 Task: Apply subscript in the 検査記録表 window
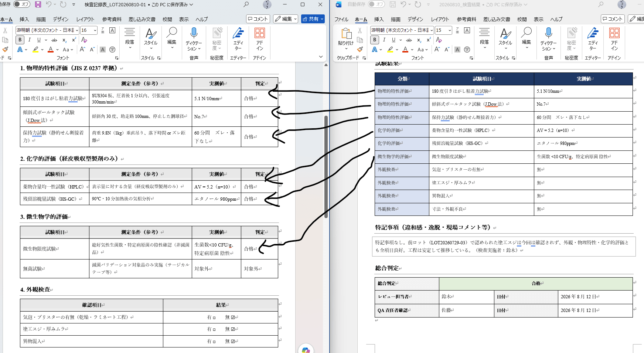click(x=64, y=40)
